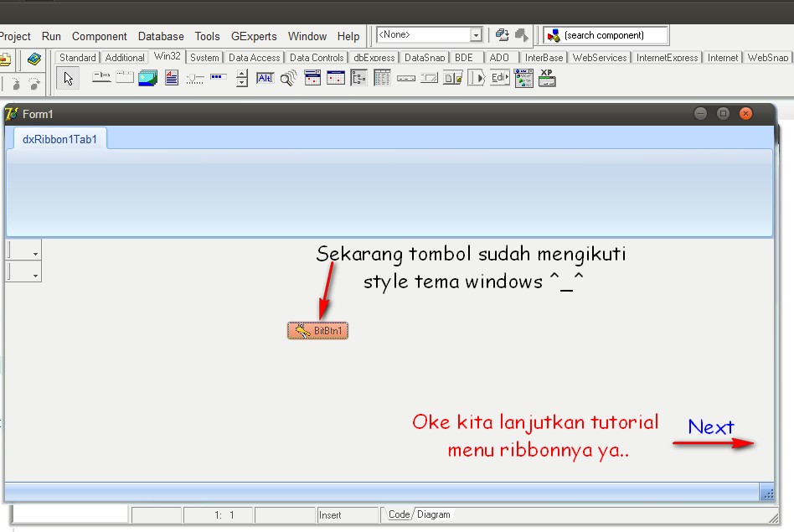Open the Edit component's dropdown arrow

pos(508,77)
